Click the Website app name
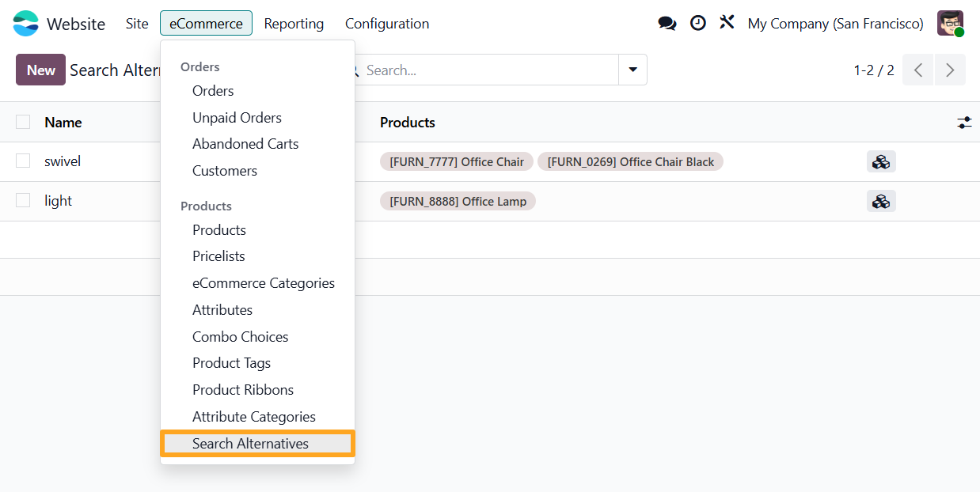 pyautogui.click(x=76, y=24)
